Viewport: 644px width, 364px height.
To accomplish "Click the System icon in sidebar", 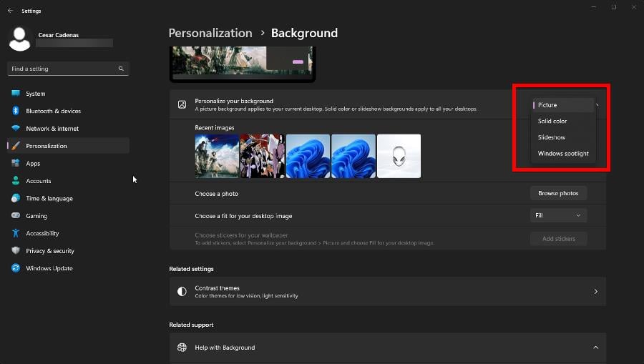I will click(15, 94).
